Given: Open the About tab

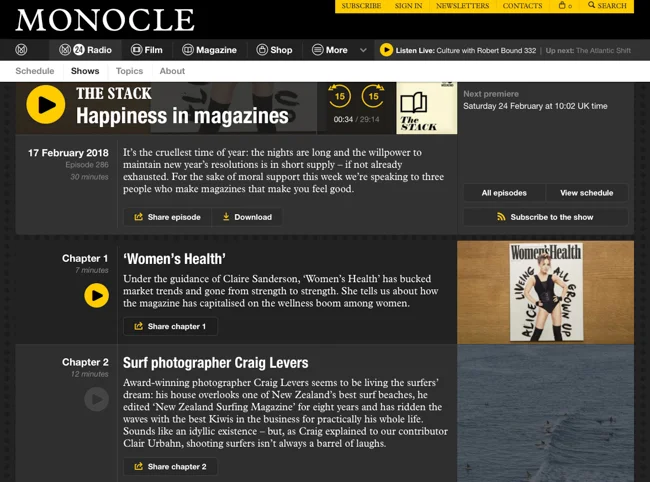Looking at the screenshot, I should [x=172, y=71].
